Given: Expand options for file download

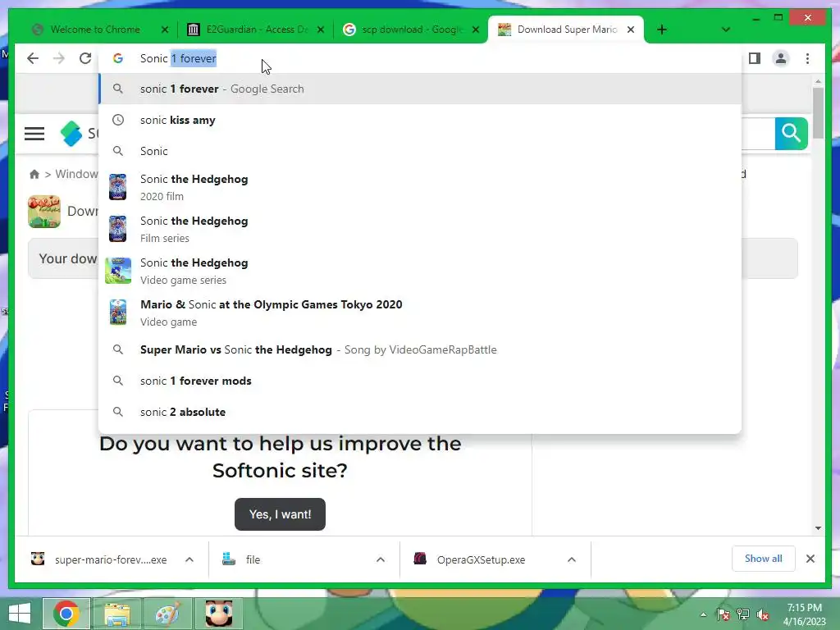Looking at the screenshot, I should (x=381, y=559).
